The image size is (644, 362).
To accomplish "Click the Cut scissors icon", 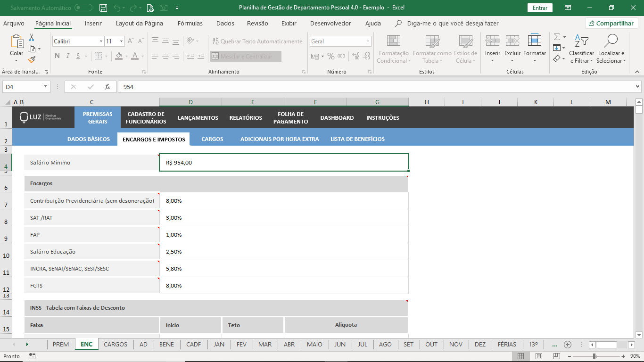I will click(x=32, y=38).
